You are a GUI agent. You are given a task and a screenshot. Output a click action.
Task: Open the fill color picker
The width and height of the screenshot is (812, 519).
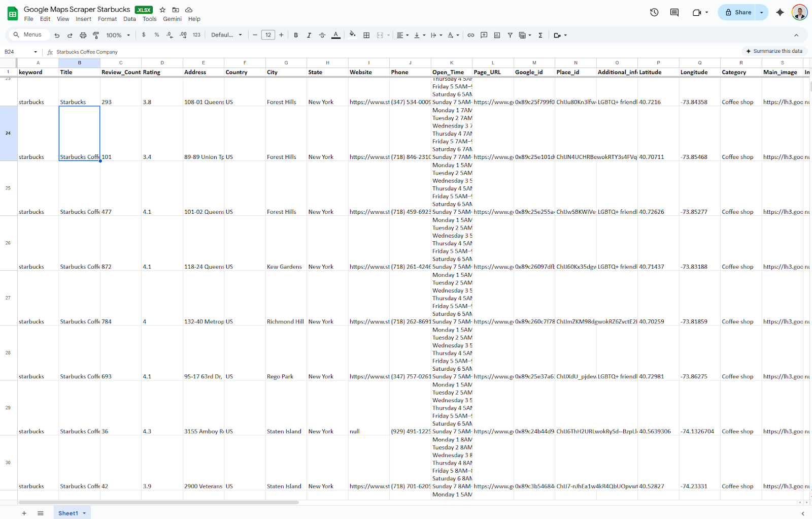[353, 35]
